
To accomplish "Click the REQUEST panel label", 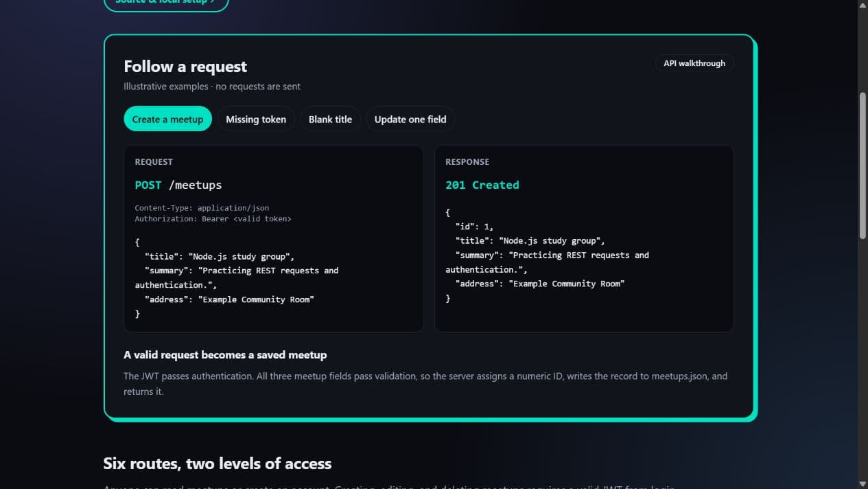I will click(154, 162).
